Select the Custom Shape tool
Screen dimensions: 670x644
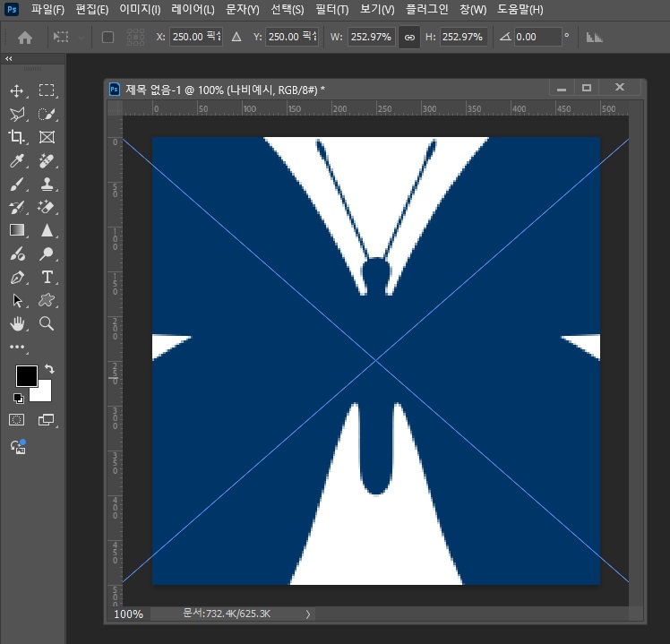click(47, 300)
